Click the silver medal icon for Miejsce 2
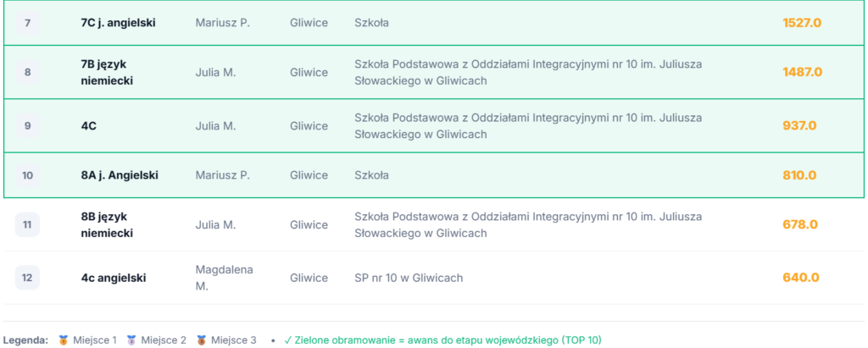This screenshot has height=348, width=868. pos(133,340)
